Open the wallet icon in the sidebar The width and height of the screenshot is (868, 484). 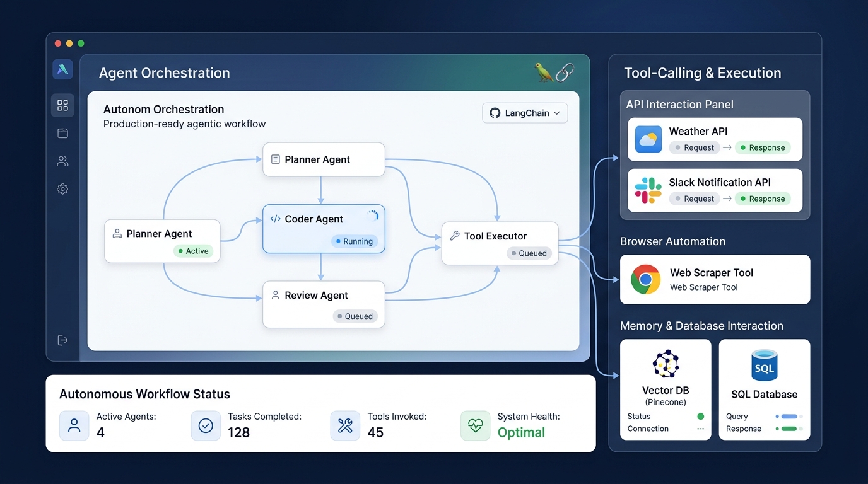[62, 134]
